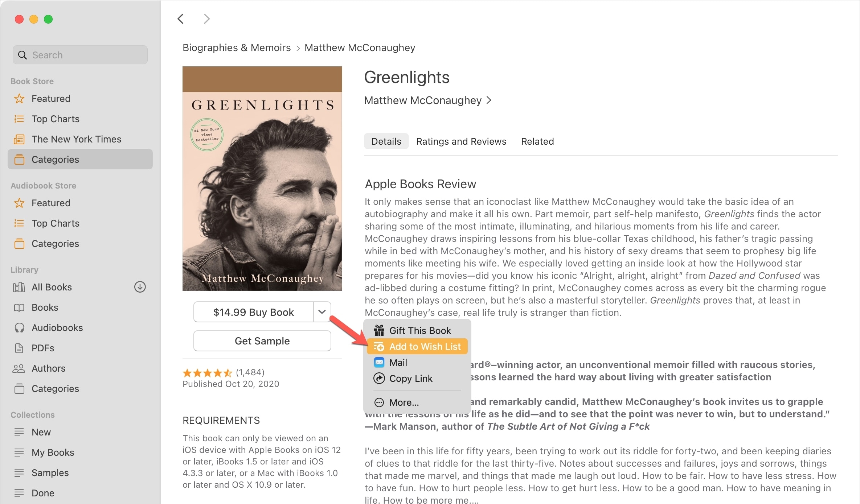The height and width of the screenshot is (504, 860).
Task: Click the Related tab
Action: pyautogui.click(x=537, y=141)
